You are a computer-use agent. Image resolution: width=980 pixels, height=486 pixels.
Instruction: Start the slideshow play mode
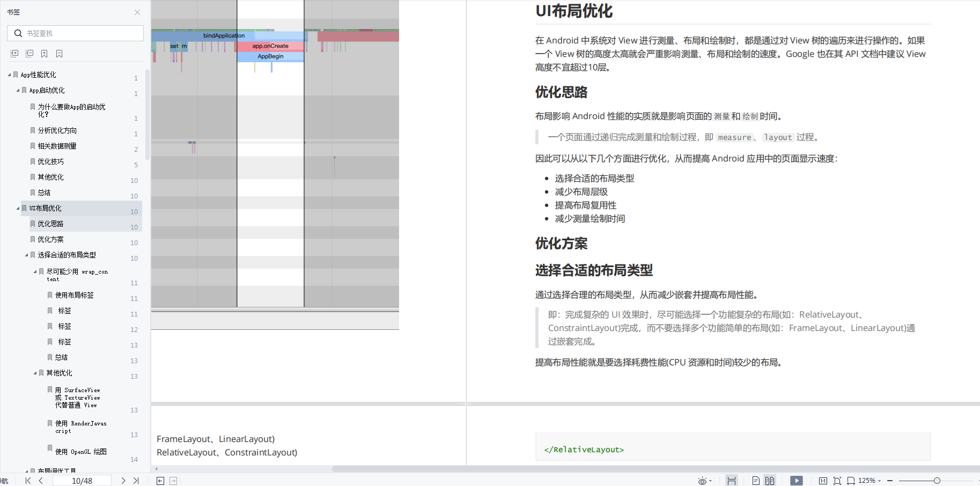click(x=797, y=481)
